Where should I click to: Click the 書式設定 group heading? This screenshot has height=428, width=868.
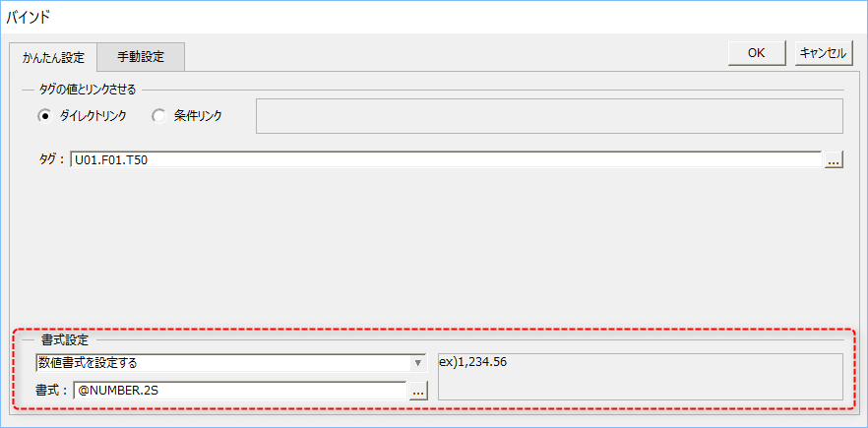[x=69, y=339]
